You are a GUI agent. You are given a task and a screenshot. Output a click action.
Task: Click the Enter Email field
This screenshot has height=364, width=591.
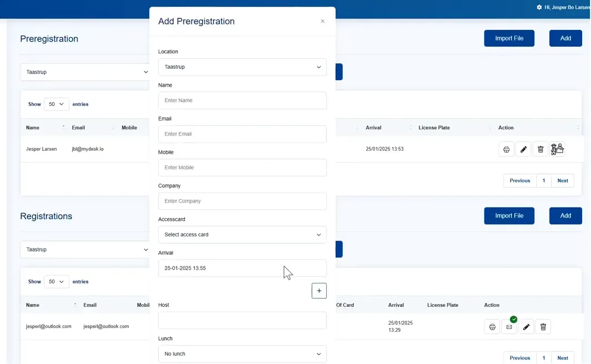[243, 134]
